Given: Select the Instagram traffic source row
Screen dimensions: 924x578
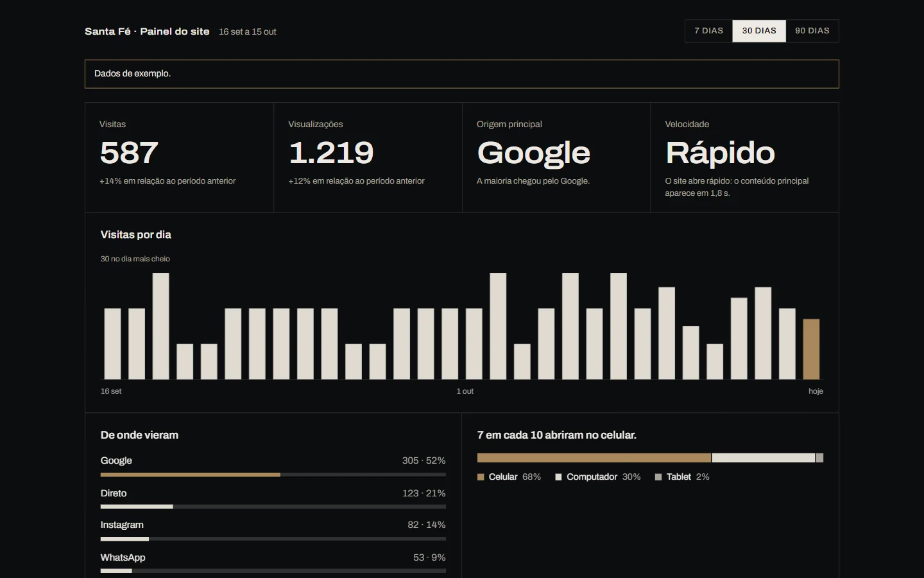Looking at the screenshot, I should [x=273, y=530].
